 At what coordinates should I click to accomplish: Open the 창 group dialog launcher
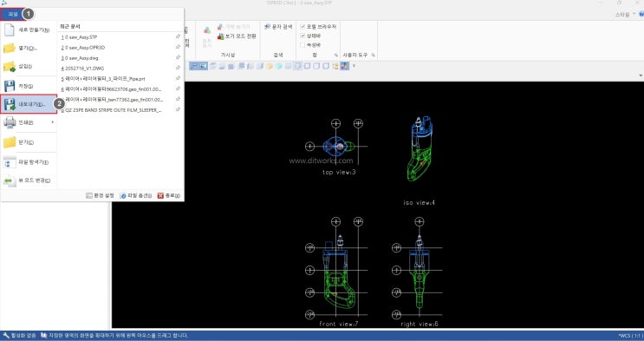[335, 55]
